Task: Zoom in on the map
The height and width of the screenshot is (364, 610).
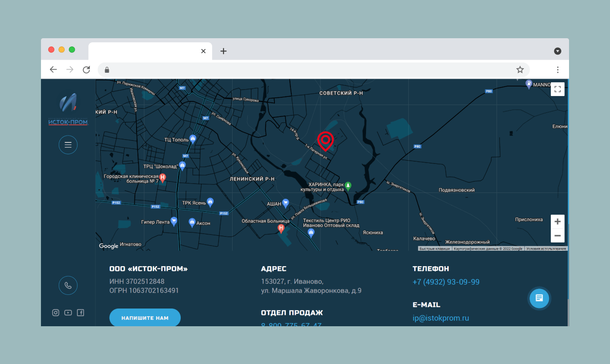Action: click(x=557, y=222)
